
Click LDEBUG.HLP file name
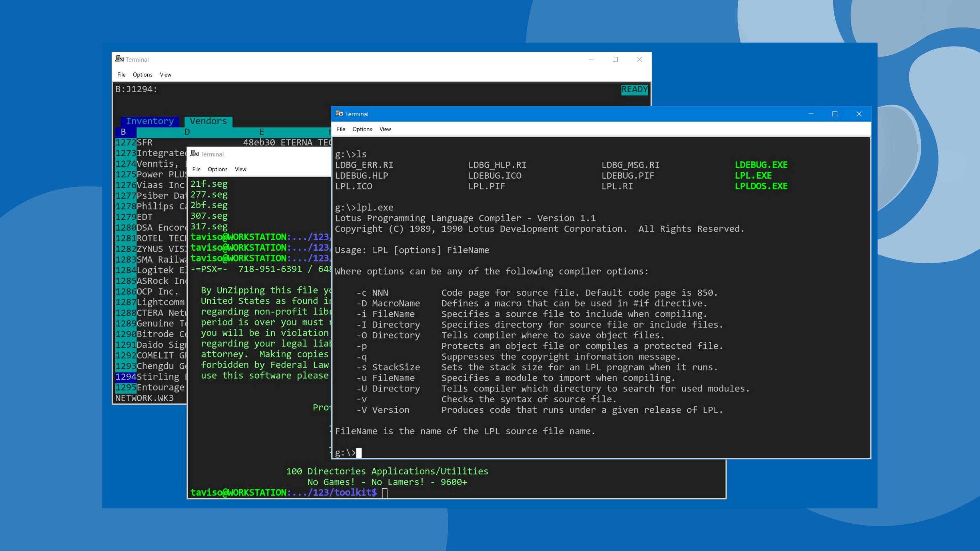point(361,175)
